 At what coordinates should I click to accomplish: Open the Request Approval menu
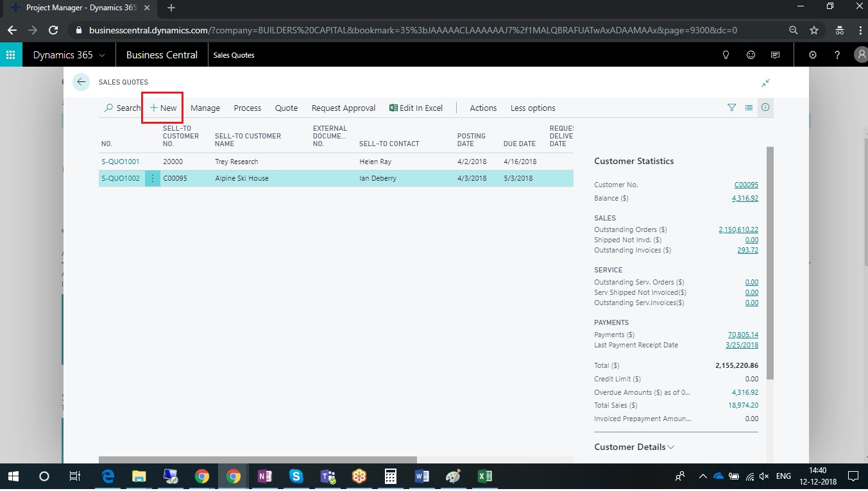point(343,108)
